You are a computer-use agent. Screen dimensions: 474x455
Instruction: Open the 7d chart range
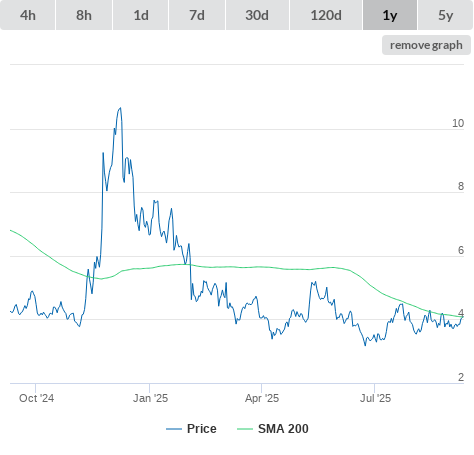197,15
